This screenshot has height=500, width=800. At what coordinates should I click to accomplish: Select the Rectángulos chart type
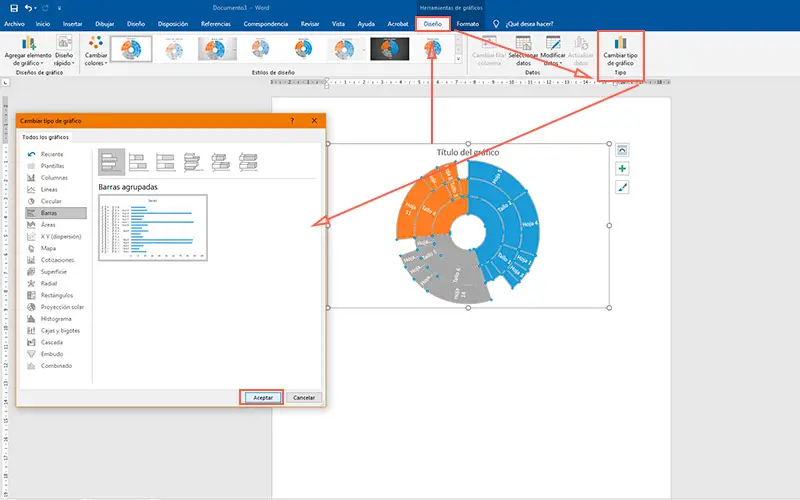click(x=56, y=295)
